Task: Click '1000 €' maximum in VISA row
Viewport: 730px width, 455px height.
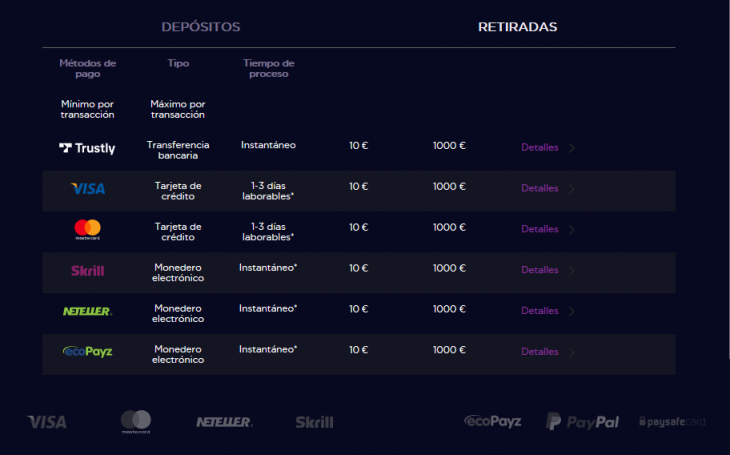Action: tap(449, 186)
